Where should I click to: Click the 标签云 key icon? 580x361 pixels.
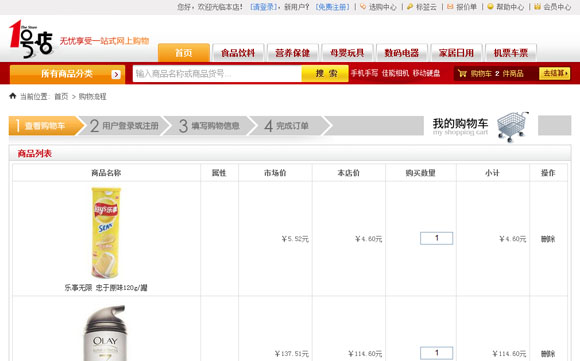pos(410,7)
